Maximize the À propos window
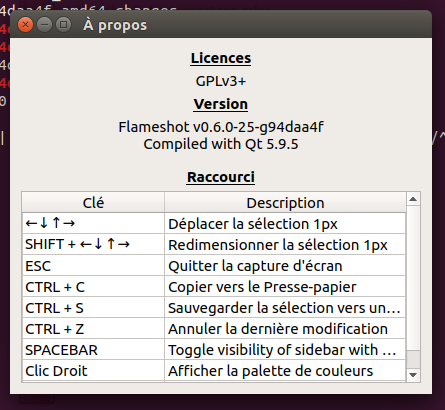 (63, 25)
